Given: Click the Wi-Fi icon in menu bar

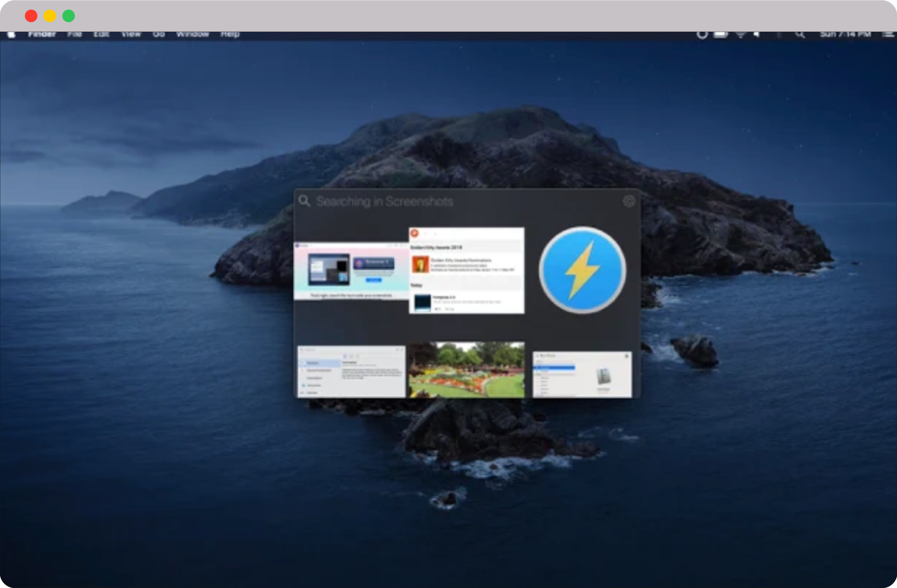Looking at the screenshot, I should pos(740,35).
